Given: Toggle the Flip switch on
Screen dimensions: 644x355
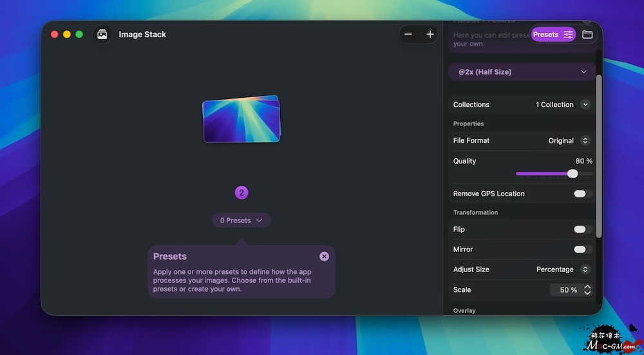Looking at the screenshot, I should (x=582, y=229).
